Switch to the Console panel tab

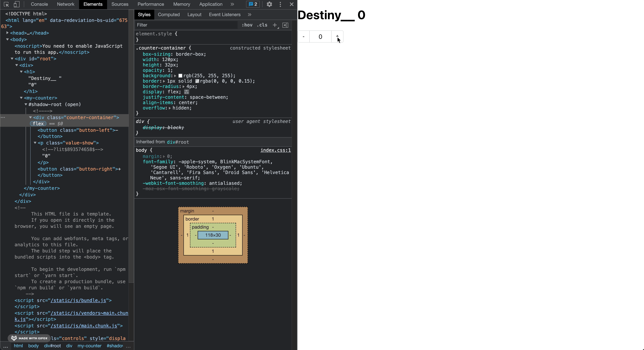coord(39,4)
